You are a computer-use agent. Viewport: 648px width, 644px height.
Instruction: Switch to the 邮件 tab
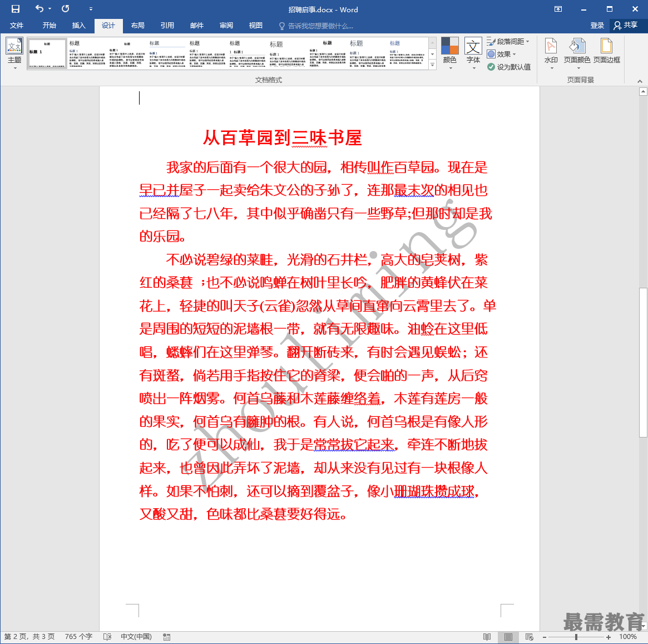click(197, 26)
